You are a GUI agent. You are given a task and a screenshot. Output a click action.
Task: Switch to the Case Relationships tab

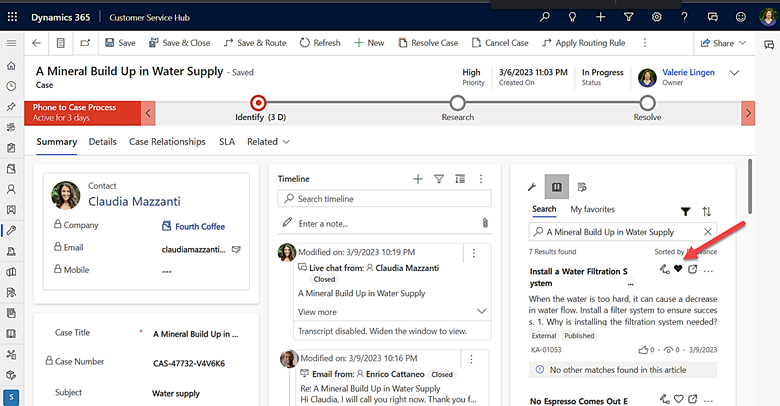(x=167, y=142)
